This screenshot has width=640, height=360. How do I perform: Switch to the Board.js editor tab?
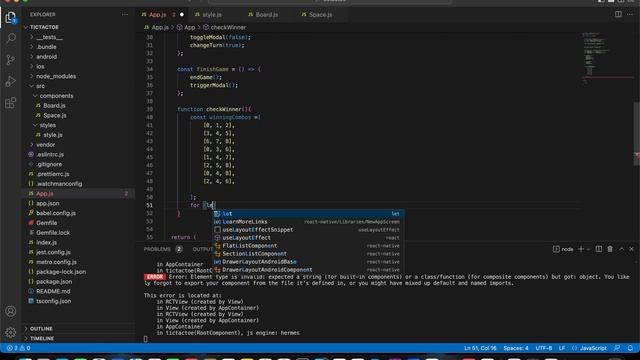point(267,15)
